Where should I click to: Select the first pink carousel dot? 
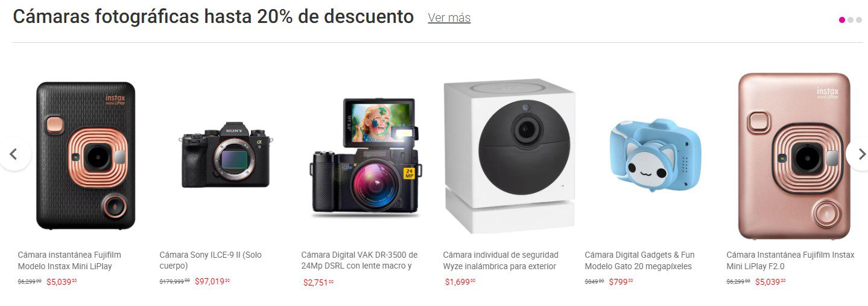(842, 20)
